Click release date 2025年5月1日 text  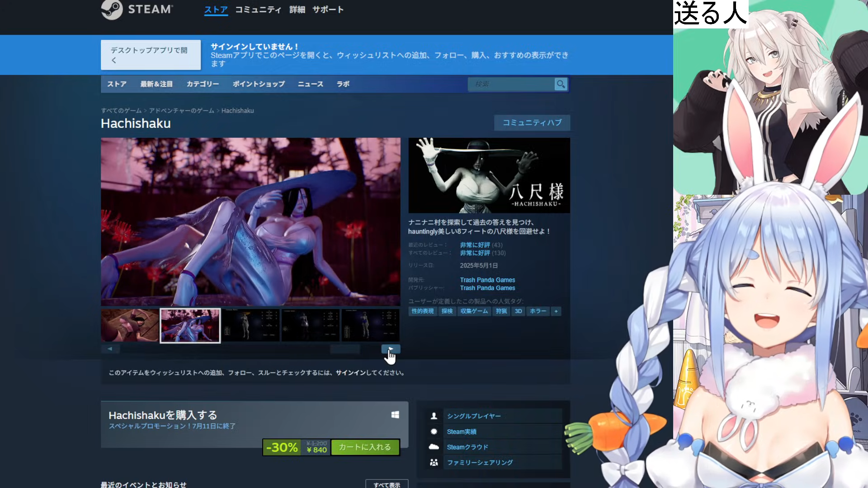coord(479,266)
